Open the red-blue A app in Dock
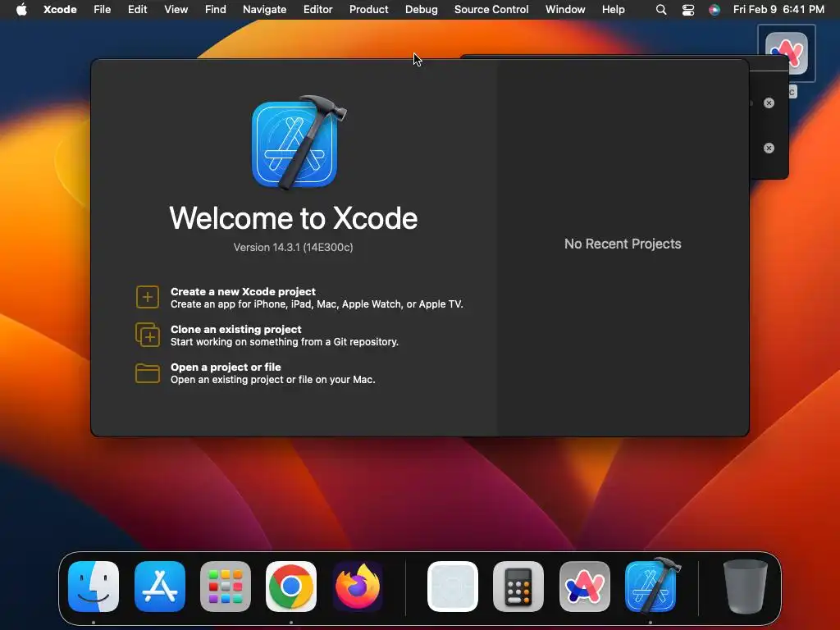The height and width of the screenshot is (630, 840). click(584, 586)
